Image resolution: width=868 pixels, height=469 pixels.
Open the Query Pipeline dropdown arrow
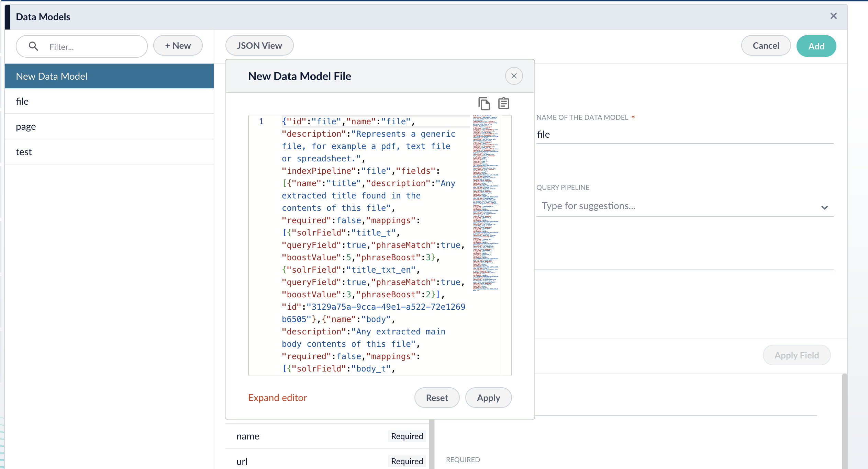click(x=824, y=207)
